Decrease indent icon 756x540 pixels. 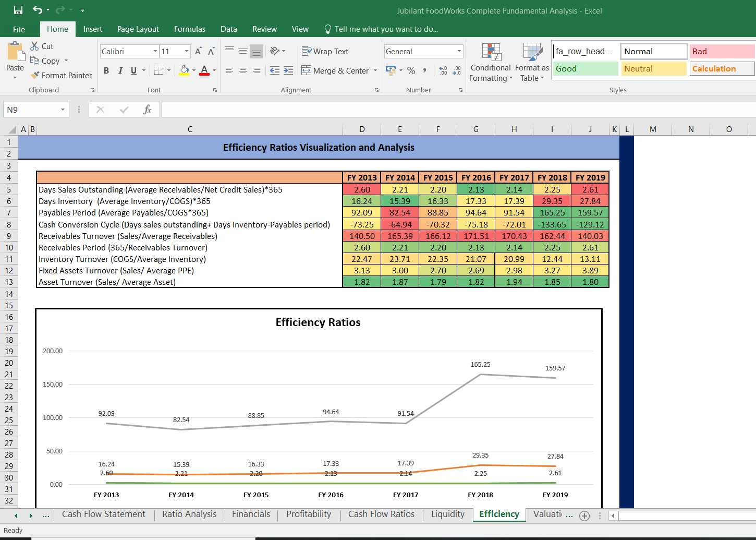pyautogui.click(x=275, y=70)
